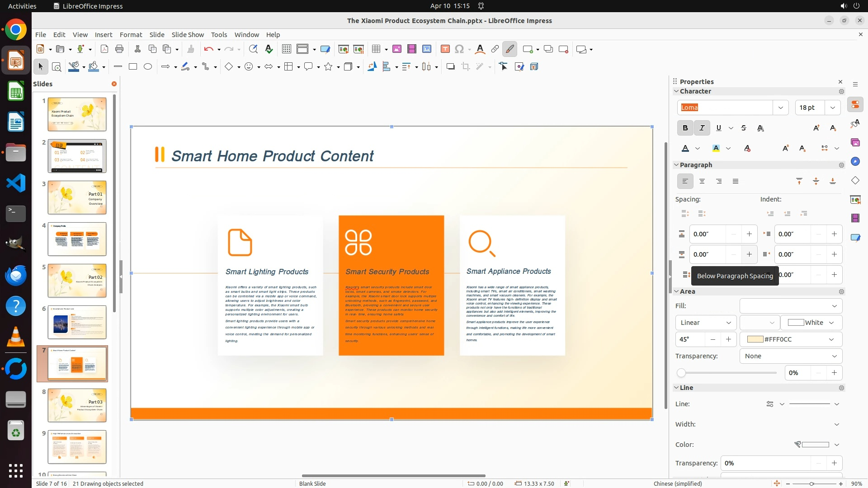This screenshot has height=488, width=868.
Task: Insert a text box from the toolbar
Action: pyautogui.click(x=445, y=49)
